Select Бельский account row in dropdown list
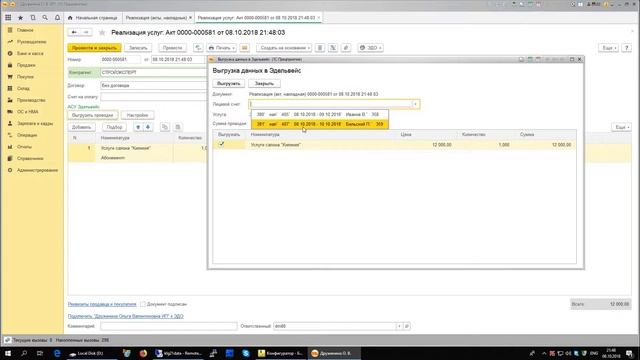The image size is (640, 360). pos(320,124)
